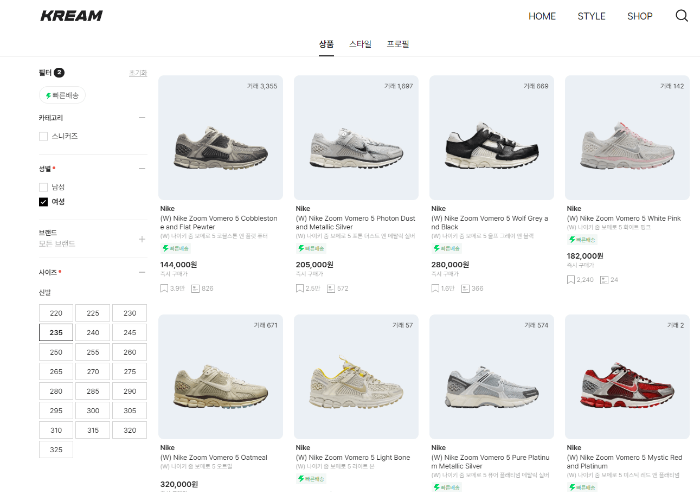
Task: Uncheck the 여성 gender checkbox
Action: pos(43,202)
